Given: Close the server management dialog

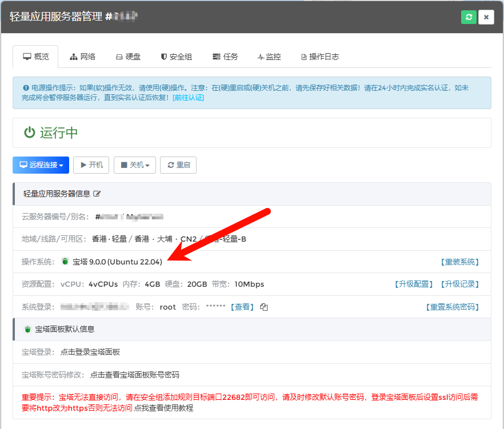Looking at the screenshot, I should pyautogui.click(x=486, y=17).
